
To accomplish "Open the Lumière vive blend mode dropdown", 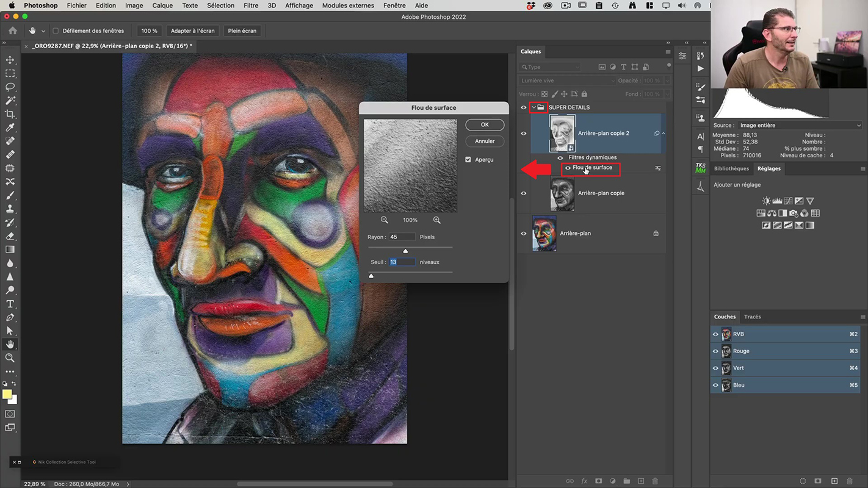I will (x=568, y=81).
